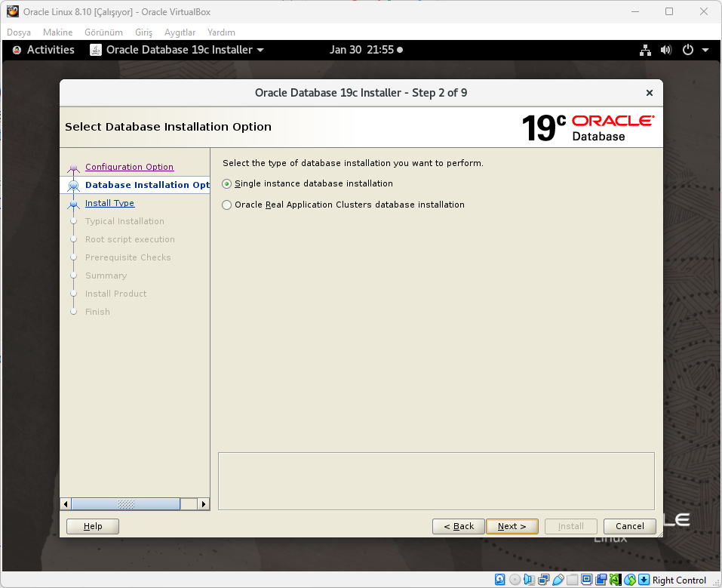
Task: Click the Database Installation Option step label
Action: pos(147,185)
